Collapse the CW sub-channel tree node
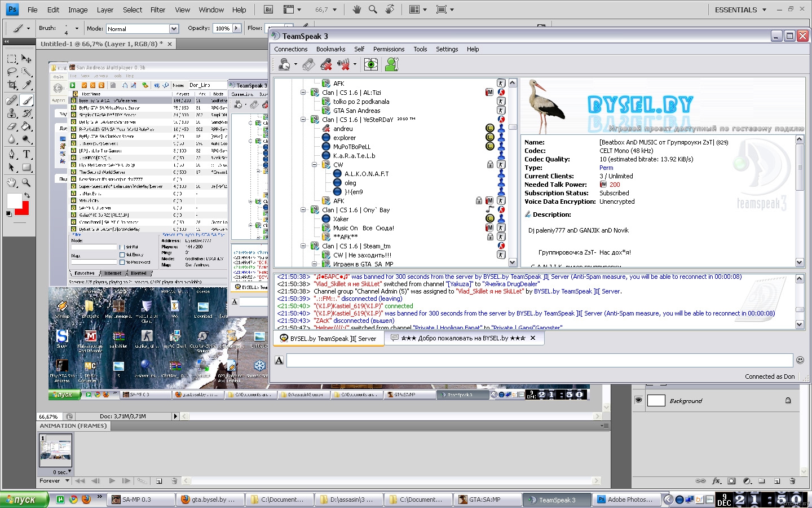 [x=315, y=165]
